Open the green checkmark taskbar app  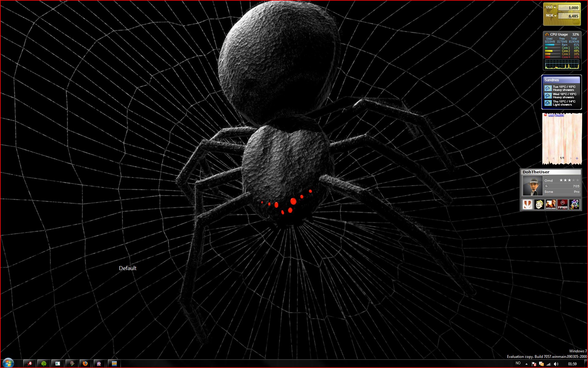72,363
